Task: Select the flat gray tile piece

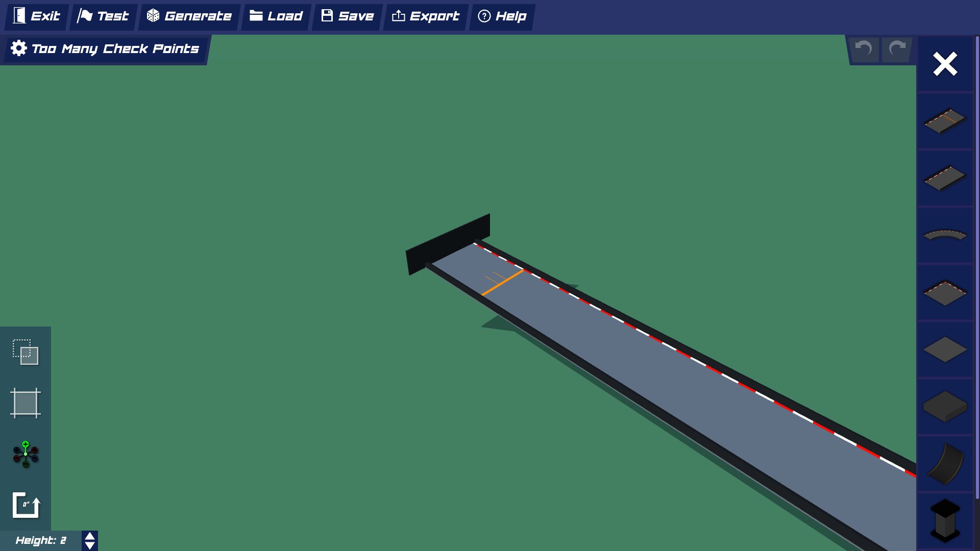Action: tap(945, 350)
